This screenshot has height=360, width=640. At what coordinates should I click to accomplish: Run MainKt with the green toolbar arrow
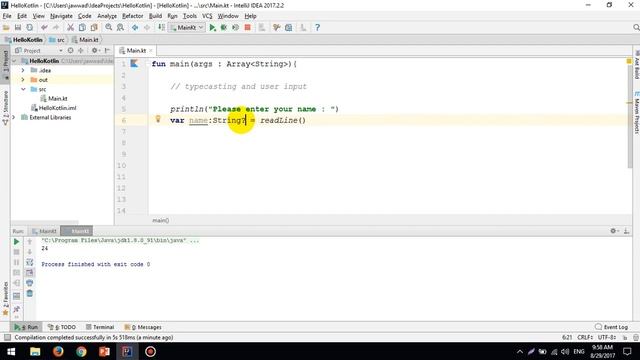click(212, 27)
